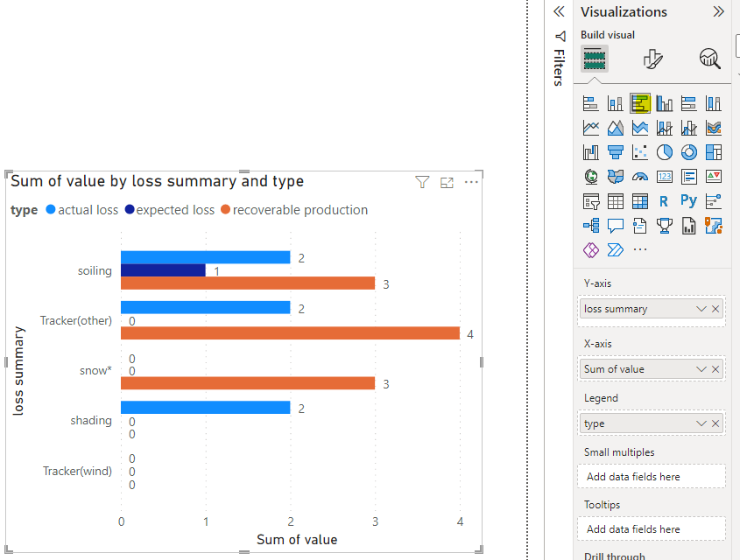Select the table visual icon
This screenshot has width=740, height=560.
[616, 199]
